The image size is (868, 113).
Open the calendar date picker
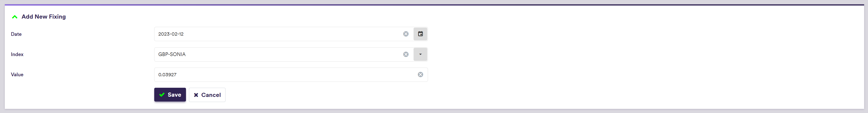point(420,34)
